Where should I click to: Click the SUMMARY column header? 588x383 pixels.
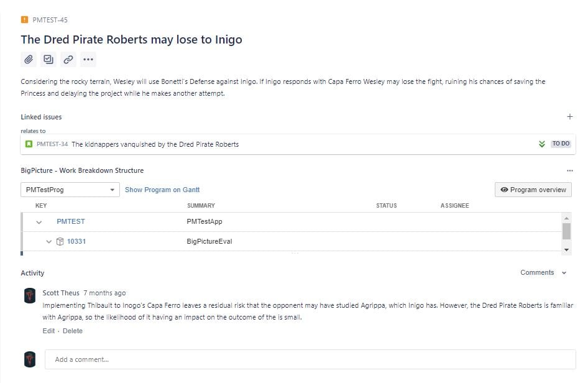201,206
